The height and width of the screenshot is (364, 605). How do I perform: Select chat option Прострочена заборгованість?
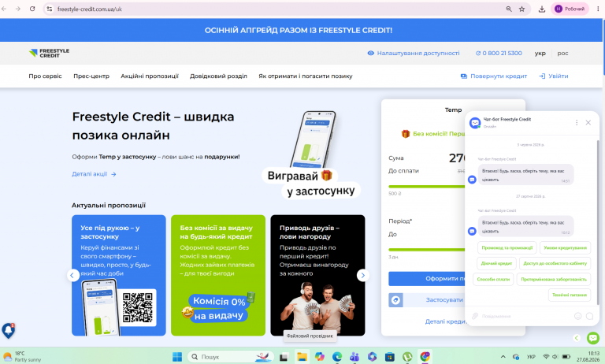(554, 279)
